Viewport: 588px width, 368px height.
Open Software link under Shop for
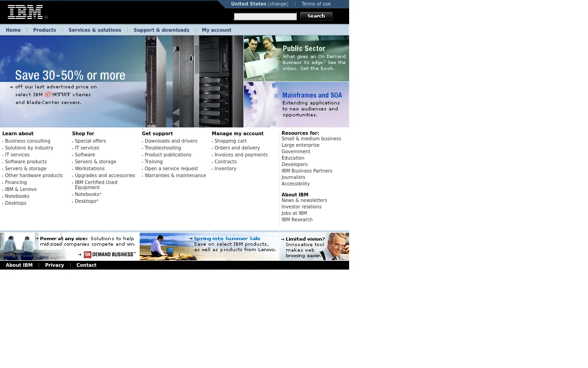(85, 155)
